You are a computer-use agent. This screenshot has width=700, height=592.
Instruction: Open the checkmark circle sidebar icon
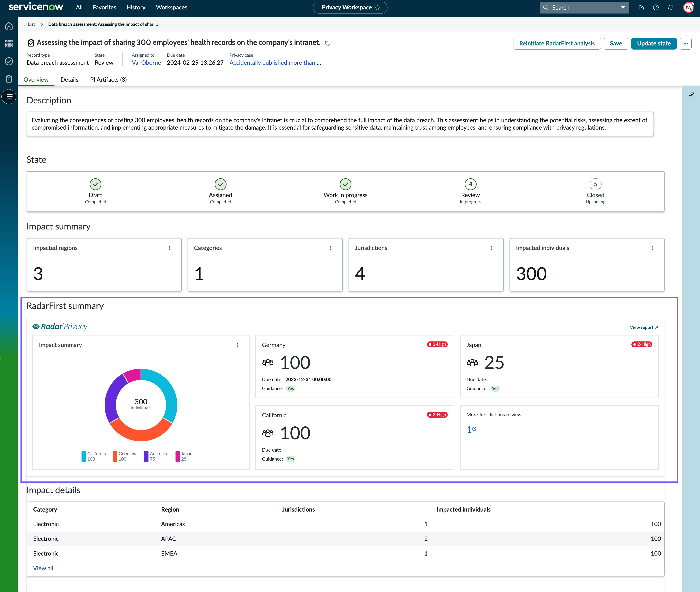click(9, 61)
